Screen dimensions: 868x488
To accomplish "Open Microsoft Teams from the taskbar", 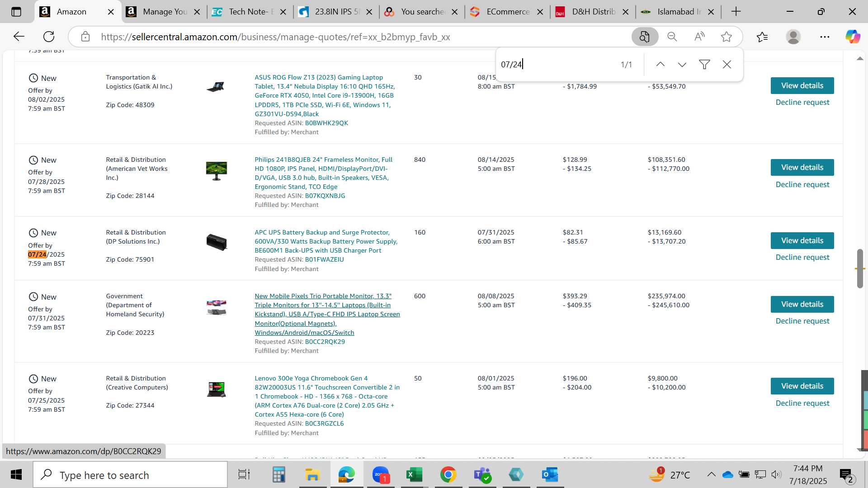I will (482, 475).
